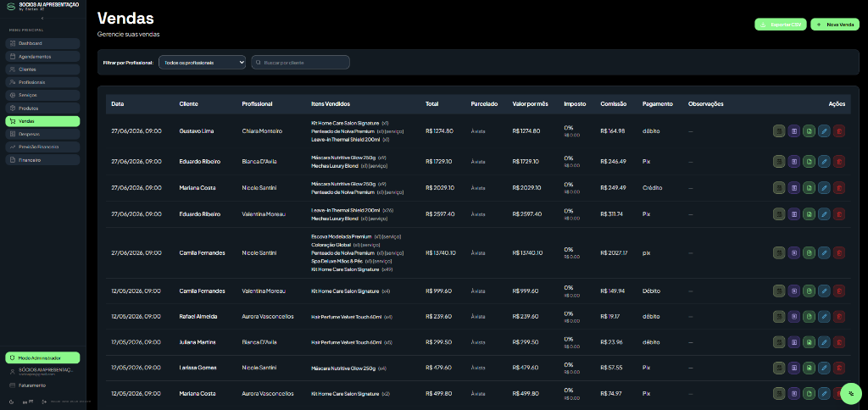Image resolution: width=868 pixels, height=410 pixels.
Task: Open Despesas in the sidebar menu
Action: (x=42, y=134)
